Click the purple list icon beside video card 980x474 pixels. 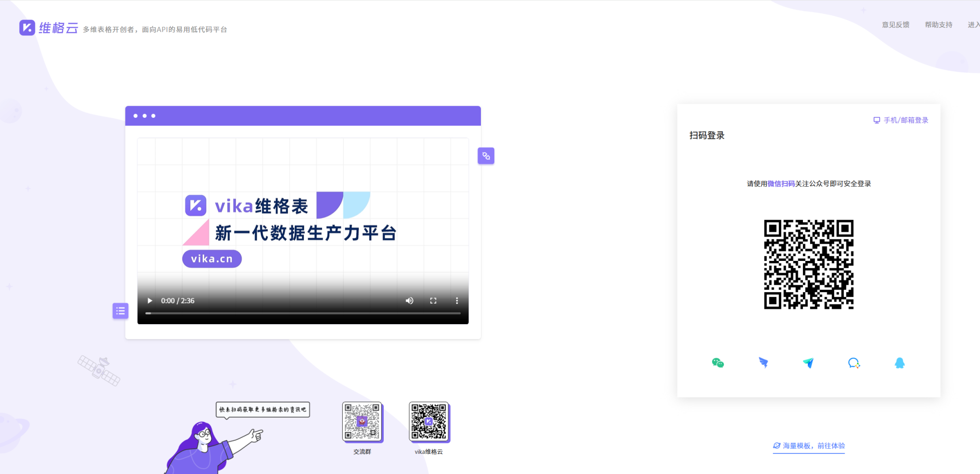(120, 311)
